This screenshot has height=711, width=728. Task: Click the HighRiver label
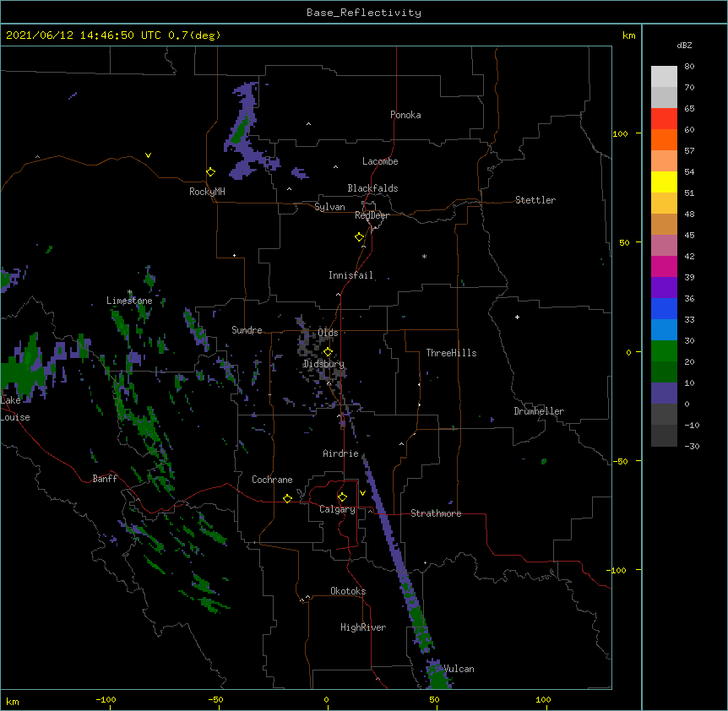363,627
